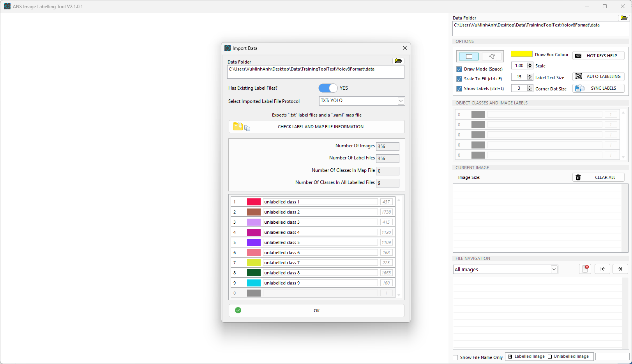Disable the Show Labels checkbox
Viewport: 632px width, 364px height.
459,89
